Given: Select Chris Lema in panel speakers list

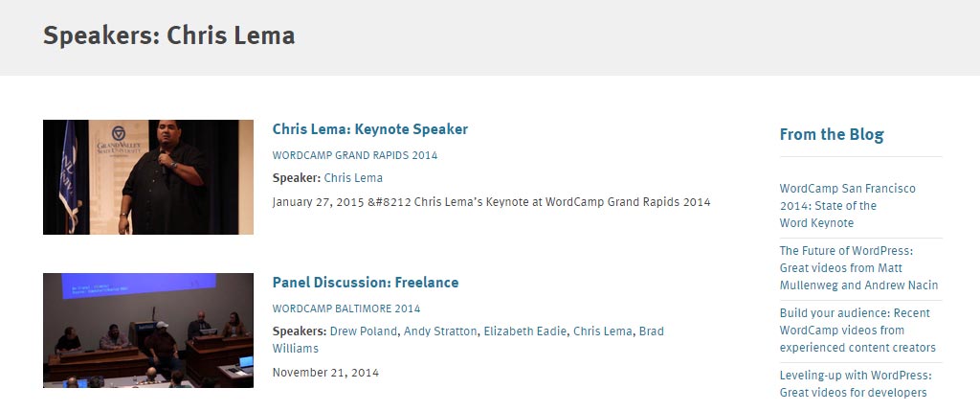Looking at the screenshot, I should (603, 331).
